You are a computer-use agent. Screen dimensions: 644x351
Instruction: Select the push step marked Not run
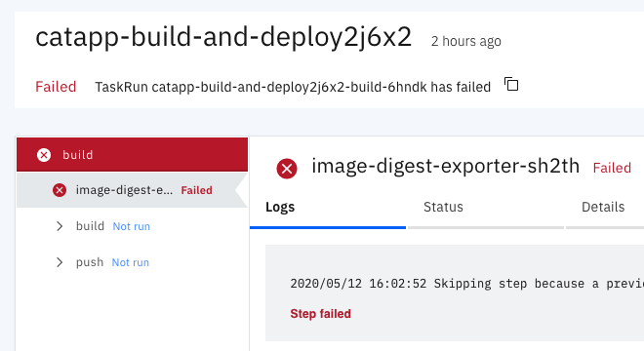(133, 262)
